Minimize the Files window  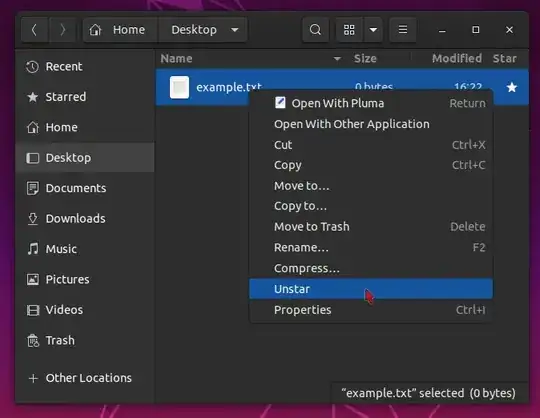click(442, 30)
